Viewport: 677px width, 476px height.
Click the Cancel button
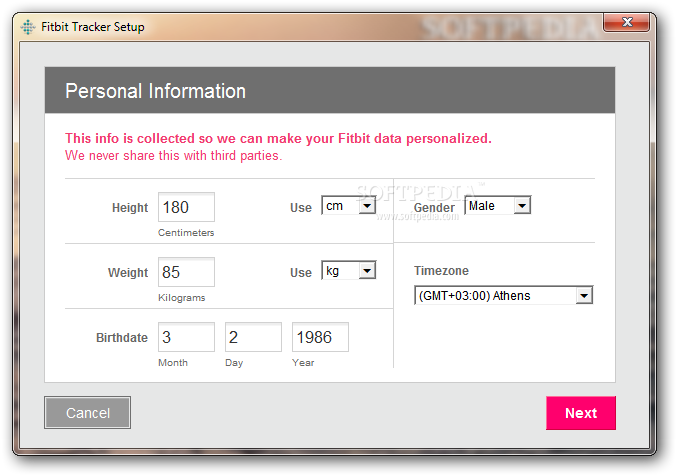[87, 413]
